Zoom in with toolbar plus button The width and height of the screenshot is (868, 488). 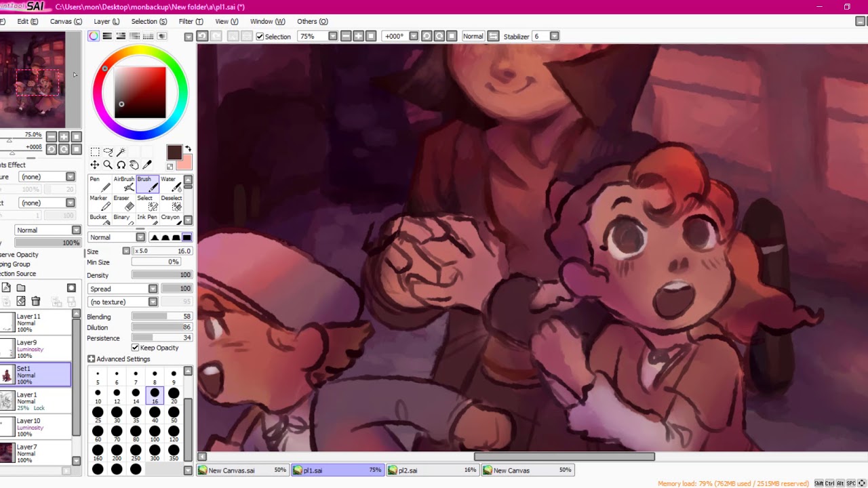coord(358,36)
